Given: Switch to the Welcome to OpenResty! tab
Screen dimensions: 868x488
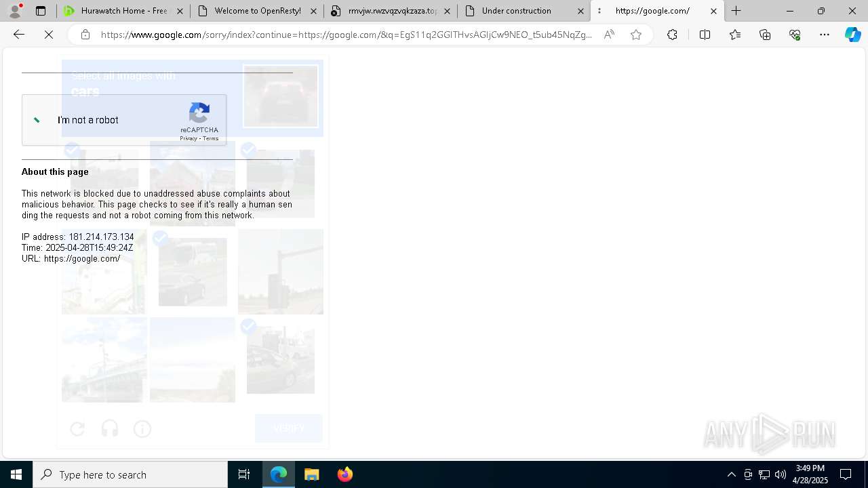Looking at the screenshot, I should [x=256, y=11].
